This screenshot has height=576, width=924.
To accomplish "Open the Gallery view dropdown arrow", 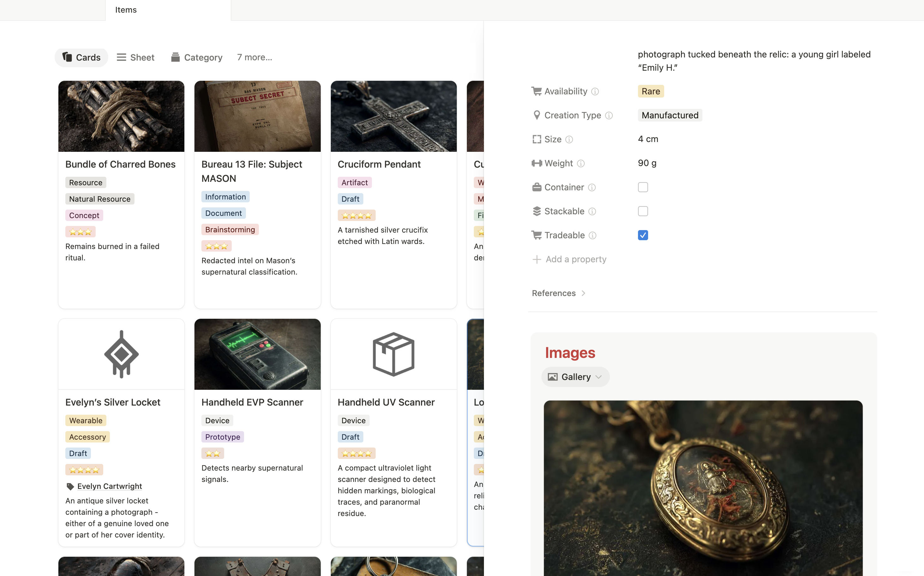I will (599, 377).
